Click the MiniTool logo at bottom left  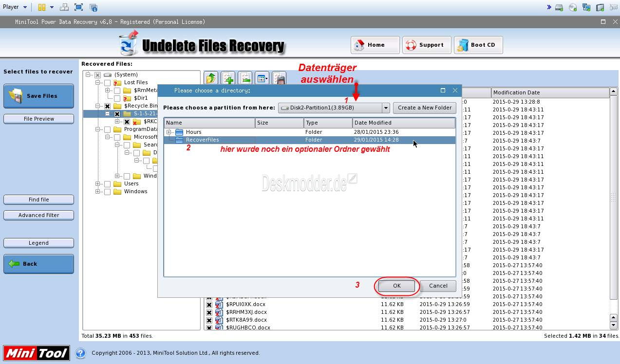click(37, 353)
